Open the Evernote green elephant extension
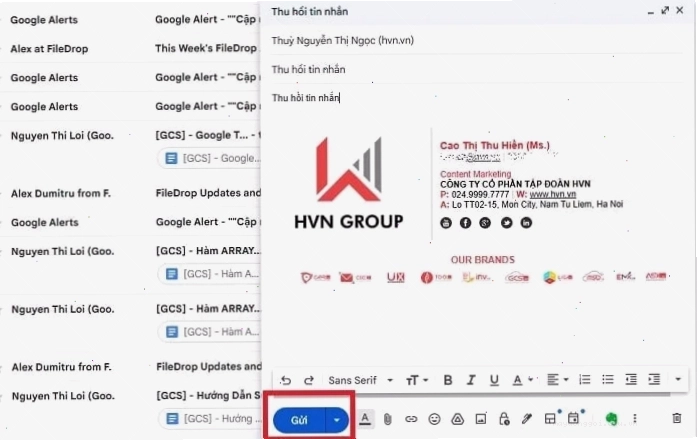 pos(612,419)
